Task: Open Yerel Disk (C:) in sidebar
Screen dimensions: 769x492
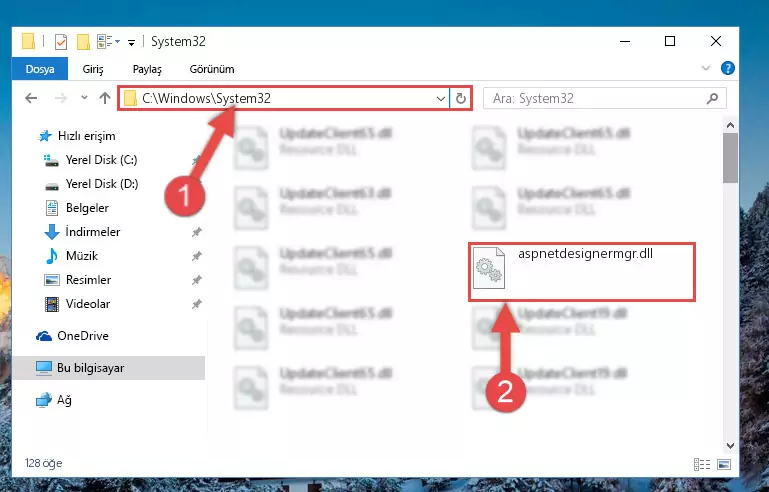Action: tap(90, 160)
